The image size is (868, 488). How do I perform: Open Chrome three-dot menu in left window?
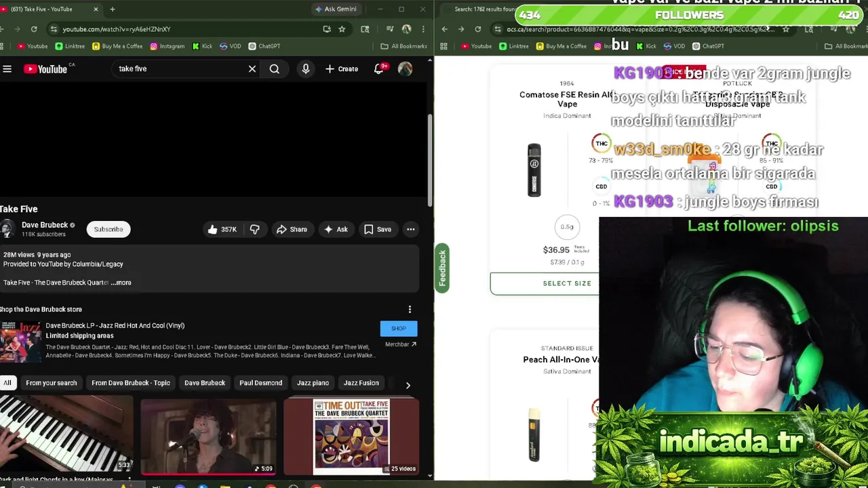(422, 29)
